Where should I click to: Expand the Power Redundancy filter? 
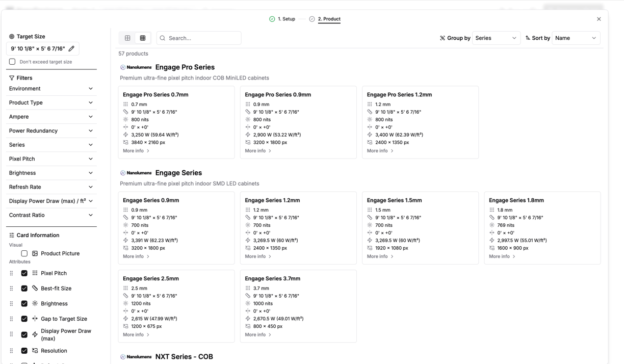click(51, 131)
